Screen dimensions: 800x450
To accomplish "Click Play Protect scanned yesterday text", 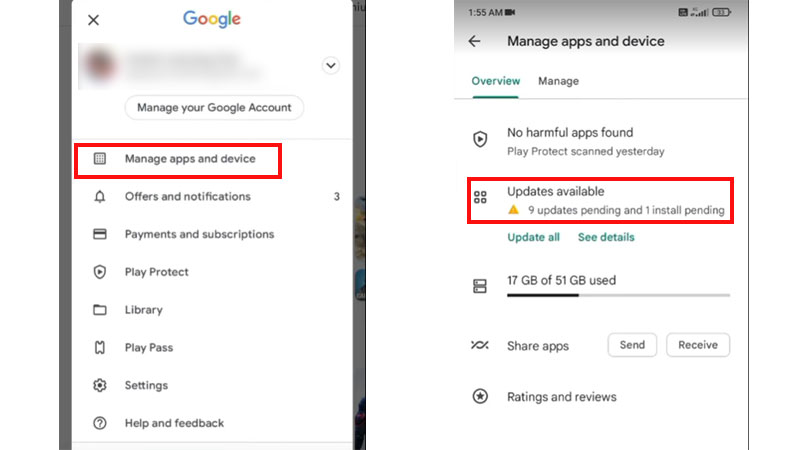I will tap(586, 152).
